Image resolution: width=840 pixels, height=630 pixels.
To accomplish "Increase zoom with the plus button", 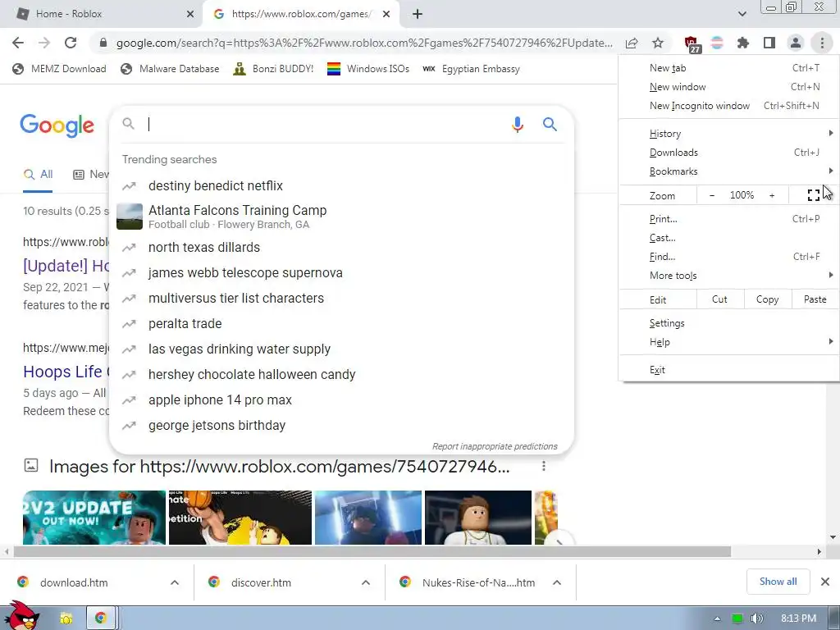I will [772, 195].
